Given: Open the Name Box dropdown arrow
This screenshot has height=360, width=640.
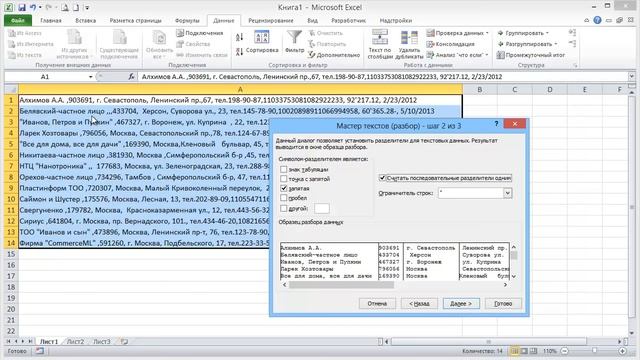Looking at the screenshot, I should tap(90, 77).
